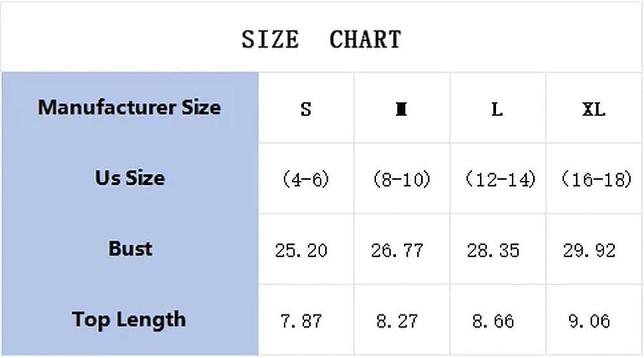Click the (4-6) US size cell
The image size is (644, 358).
[x=306, y=180]
